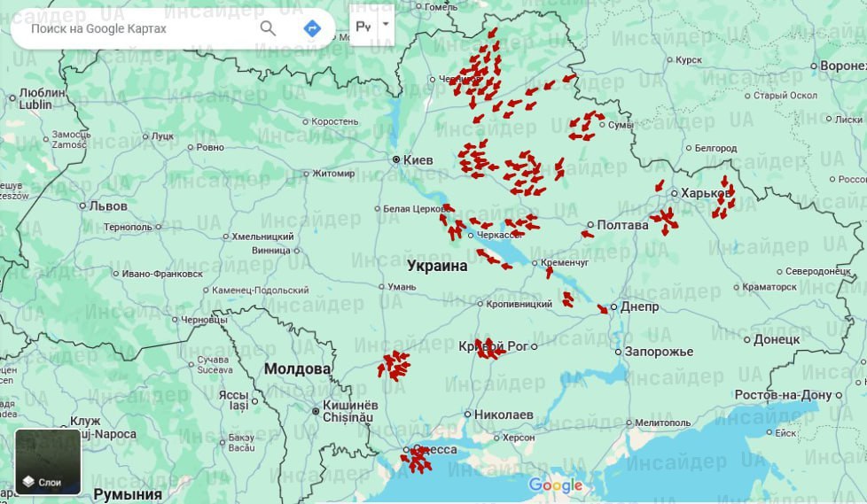Click the 'Молдова' country label
The width and height of the screenshot is (867, 504).
[297, 368]
